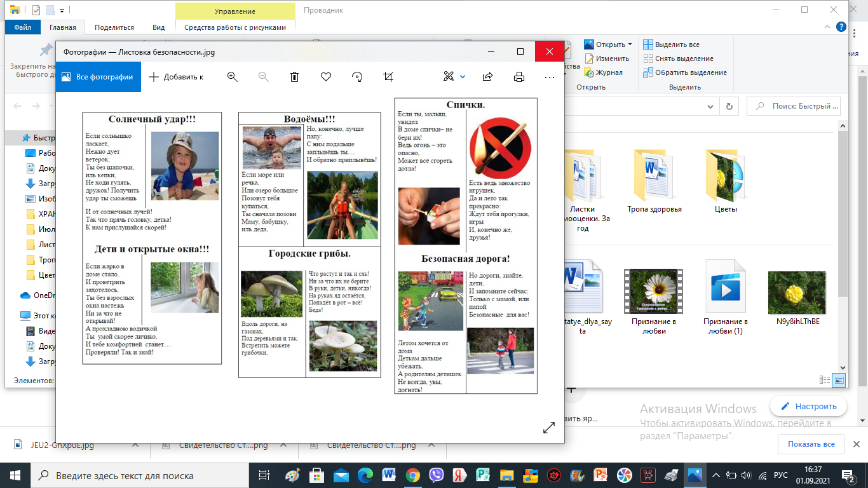Click Добавить к button
The height and width of the screenshot is (488, 868).
tap(176, 77)
